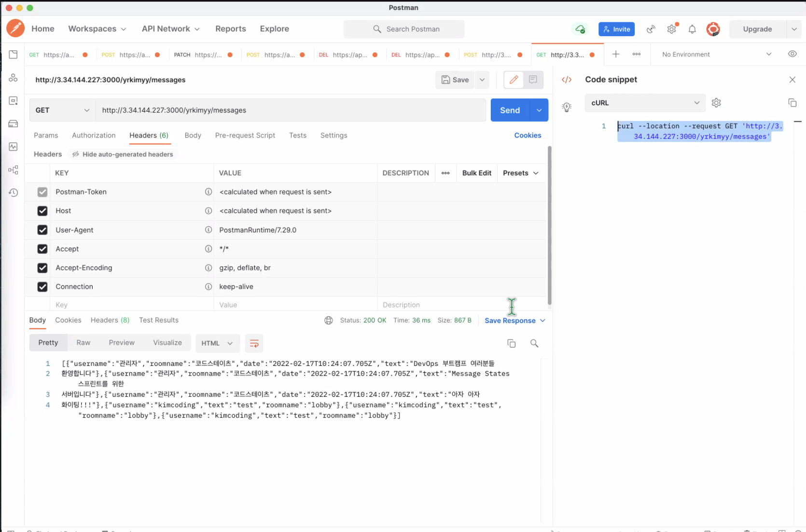Focus the Search Postman box
Image resolution: width=806 pixels, height=532 pixels.
pos(404,29)
